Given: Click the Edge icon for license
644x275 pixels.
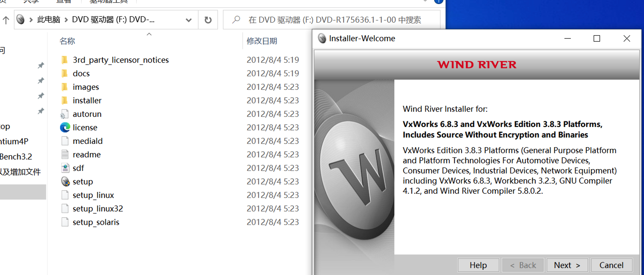Looking at the screenshot, I should coord(65,128).
